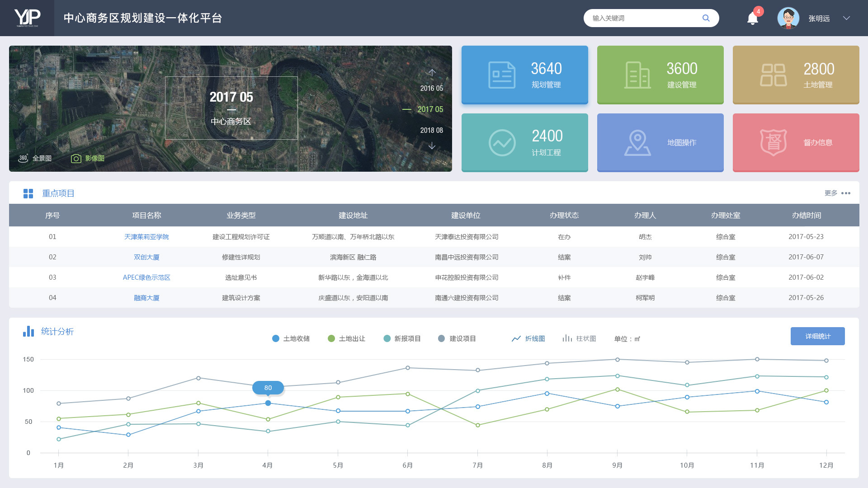Toggle the 建设项目 legend series
Screen dimensions: 868x488
[457, 338]
